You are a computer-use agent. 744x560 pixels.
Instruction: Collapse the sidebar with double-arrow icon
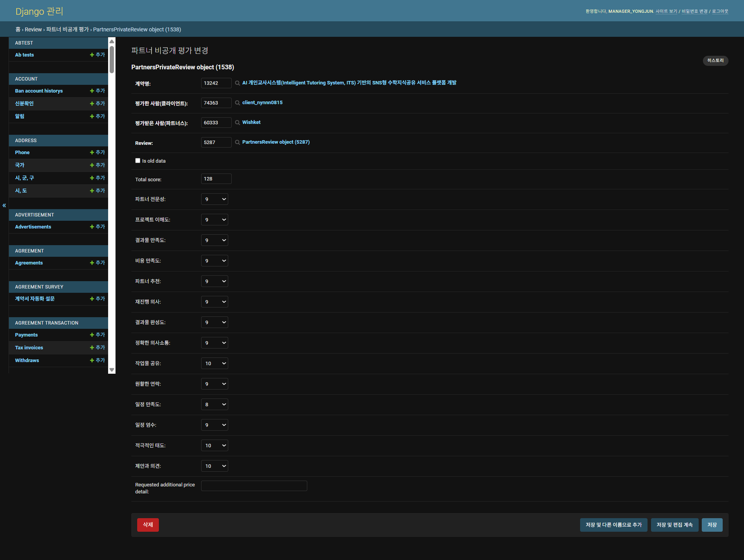[x=4, y=206]
